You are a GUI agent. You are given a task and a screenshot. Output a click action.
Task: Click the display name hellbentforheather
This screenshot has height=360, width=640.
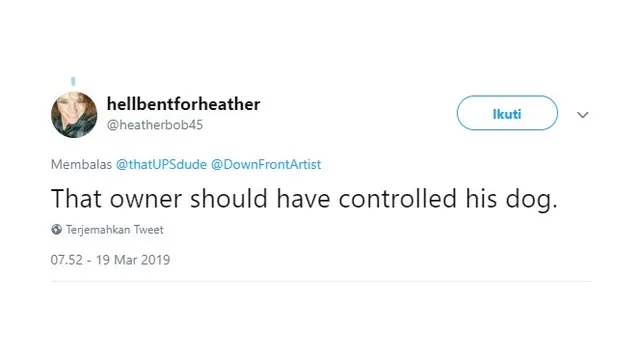tap(183, 104)
